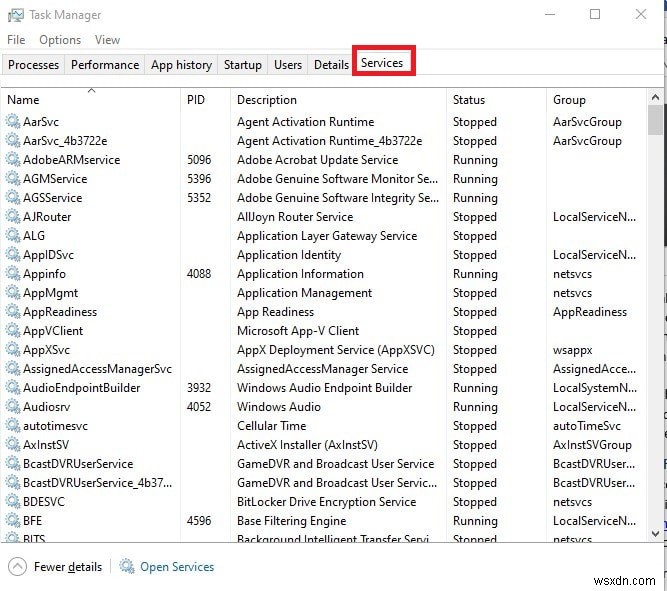Viewport: 667px width, 591px height.
Task: Click Running status of AGSService row
Action: point(475,198)
